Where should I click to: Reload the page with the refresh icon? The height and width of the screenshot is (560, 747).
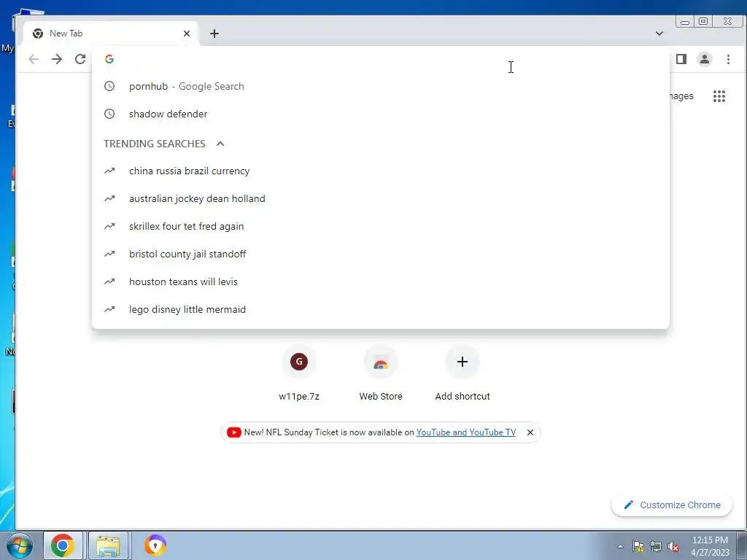tap(80, 59)
